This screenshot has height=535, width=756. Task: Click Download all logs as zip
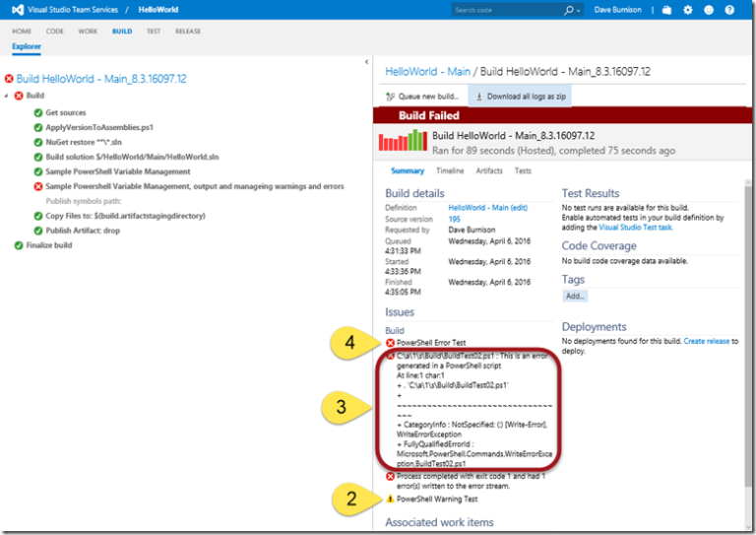pyautogui.click(x=520, y=97)
